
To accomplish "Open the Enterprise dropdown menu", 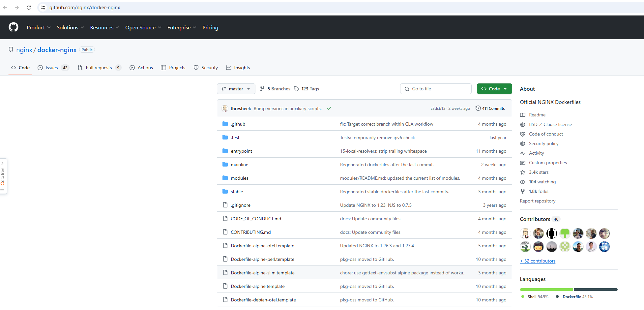I will click(182, 27).
